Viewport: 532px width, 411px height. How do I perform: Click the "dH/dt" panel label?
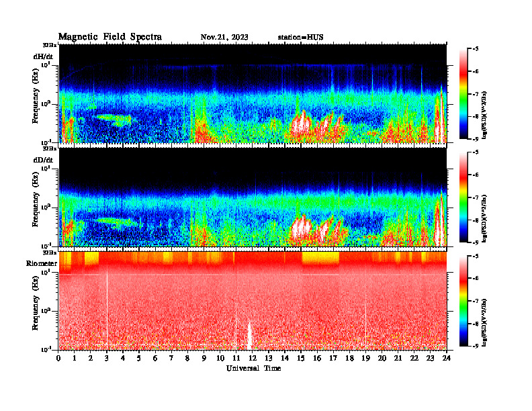(43, 56)
